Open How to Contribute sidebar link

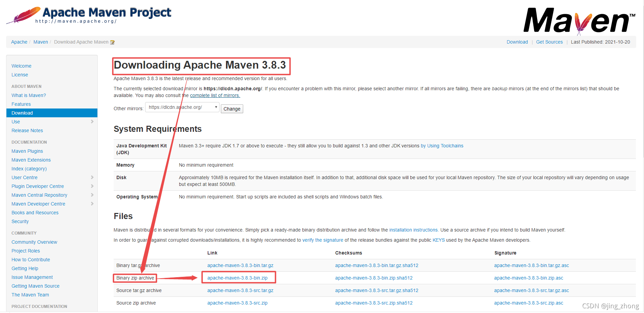coord(31,260)
